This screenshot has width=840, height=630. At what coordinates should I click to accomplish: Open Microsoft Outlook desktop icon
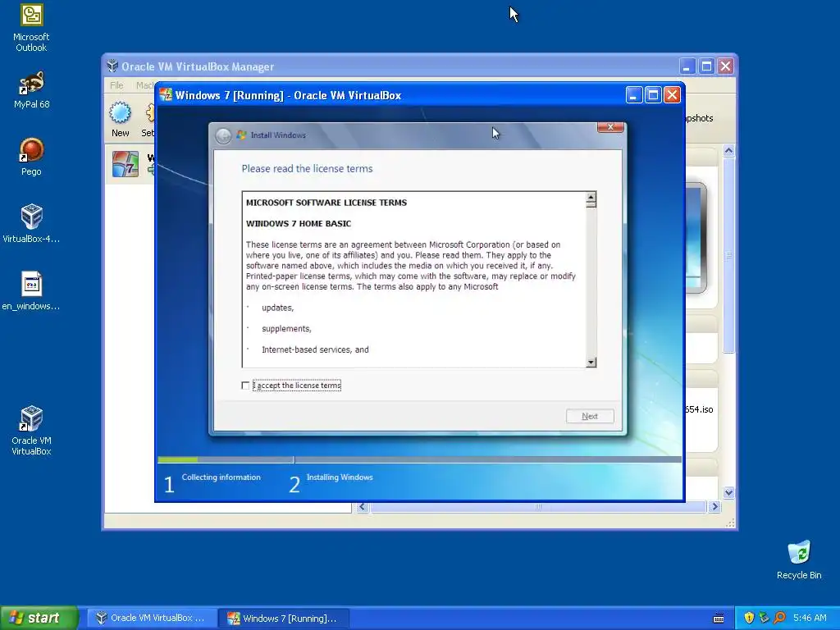pyautogui.click(x=31, y=28)
